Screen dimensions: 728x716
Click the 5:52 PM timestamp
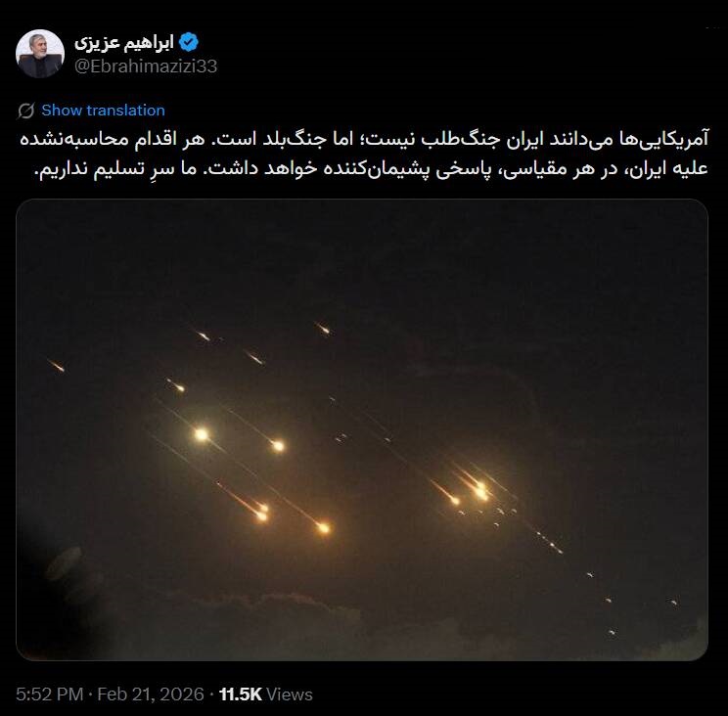point(50,694)
